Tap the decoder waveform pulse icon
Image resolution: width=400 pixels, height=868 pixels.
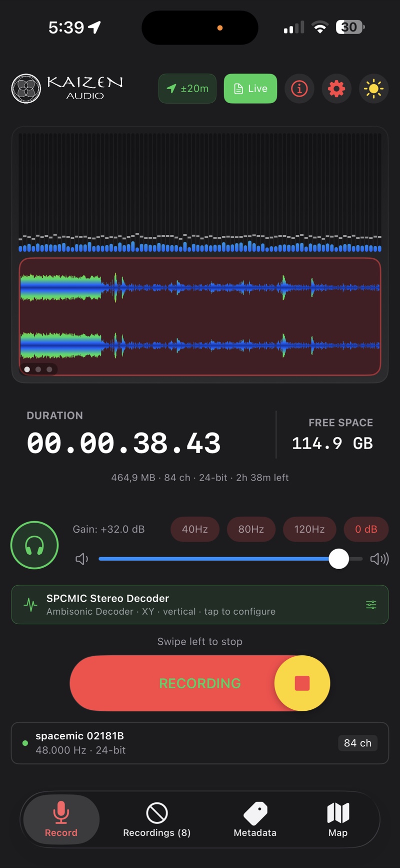30,605
